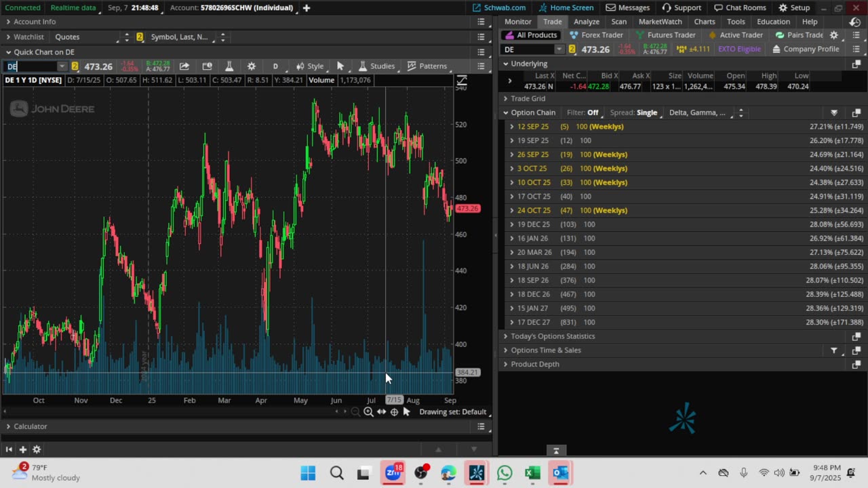868x488 pixels.
Task: Open the Charts tab
Action: coord(705,22)
